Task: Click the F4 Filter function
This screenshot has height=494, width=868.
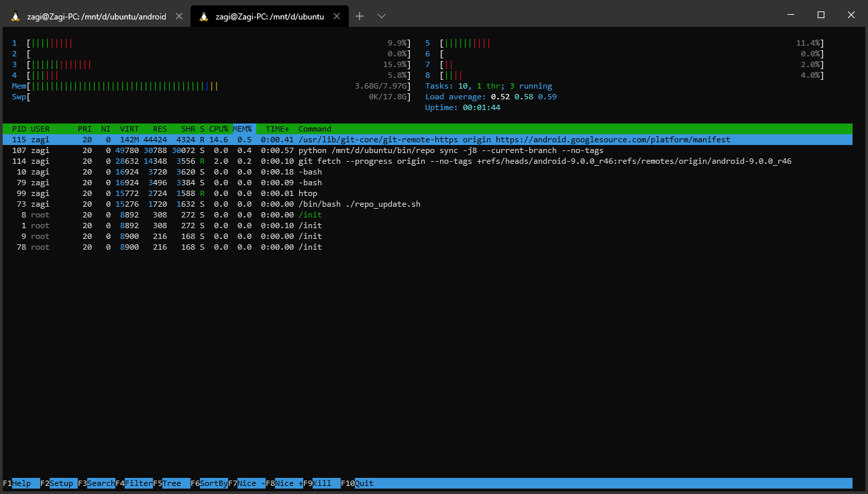Action: [134, 483]
